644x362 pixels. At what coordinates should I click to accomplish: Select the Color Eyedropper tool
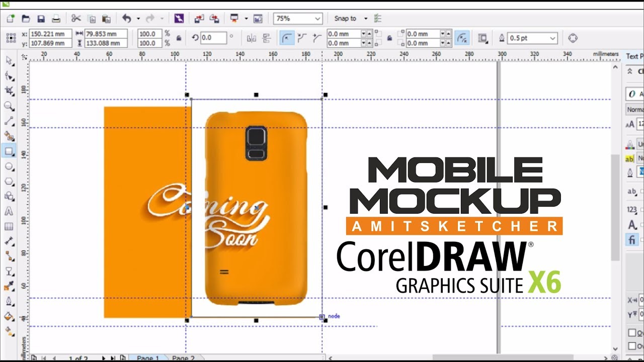coord(9,287)
